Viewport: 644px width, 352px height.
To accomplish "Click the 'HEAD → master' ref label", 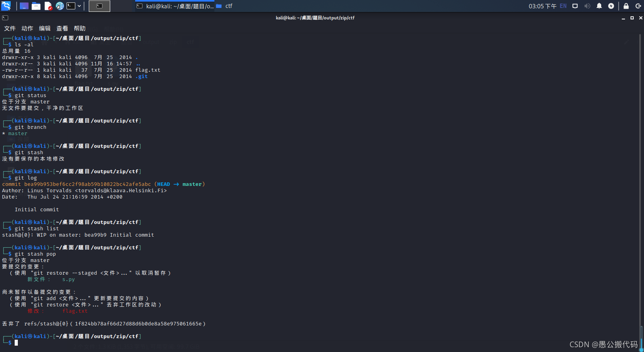I will (x=180, y=184).
